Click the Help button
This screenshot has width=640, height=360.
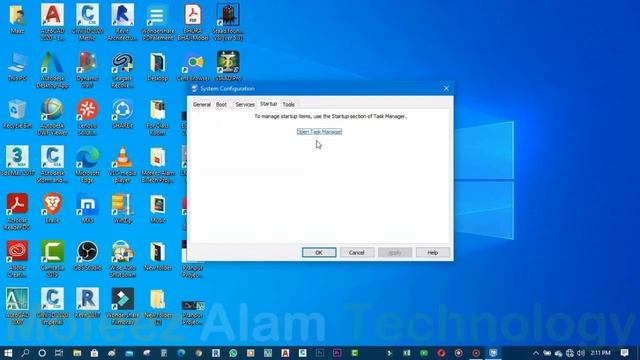coord(433,252)
